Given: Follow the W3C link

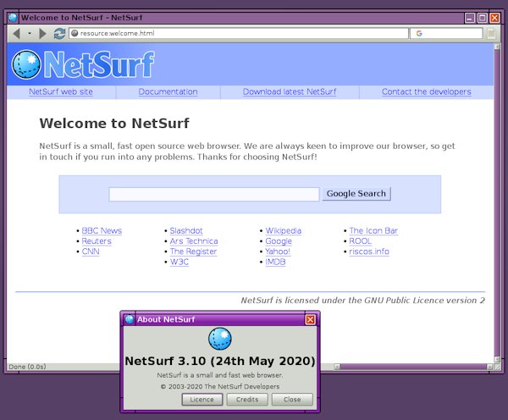Looking at the screenshot, I should point(179,262).
